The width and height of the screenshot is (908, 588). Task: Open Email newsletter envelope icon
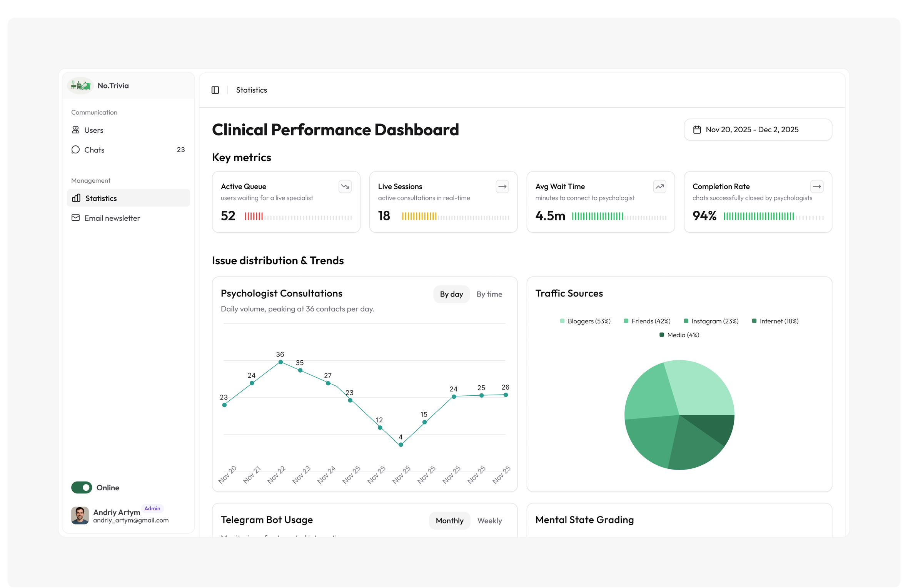75,218
